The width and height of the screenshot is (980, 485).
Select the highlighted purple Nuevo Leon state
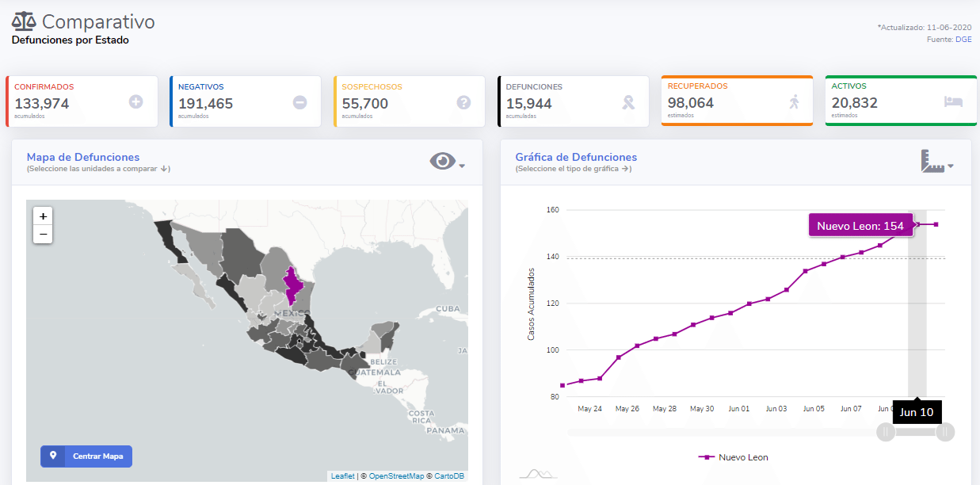click(293, 285)
